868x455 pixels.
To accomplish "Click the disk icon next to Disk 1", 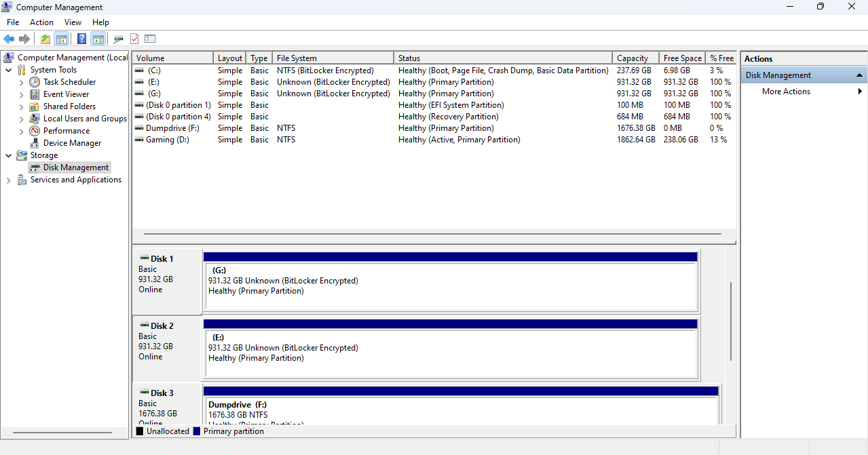I will [x=145, y=258].
